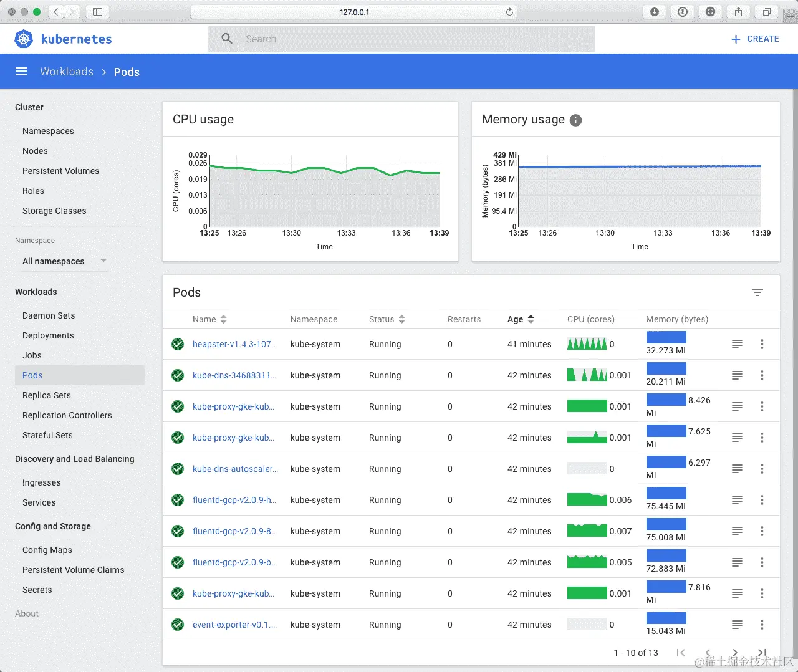This screenshot has width=798, height=672.
Task: Open kube-dns-34688311 pod link
Action: (234, 375)
